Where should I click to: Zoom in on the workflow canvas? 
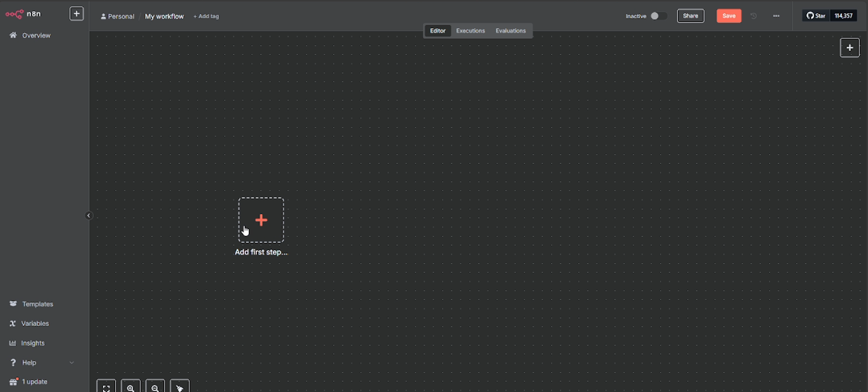[131, 387]
